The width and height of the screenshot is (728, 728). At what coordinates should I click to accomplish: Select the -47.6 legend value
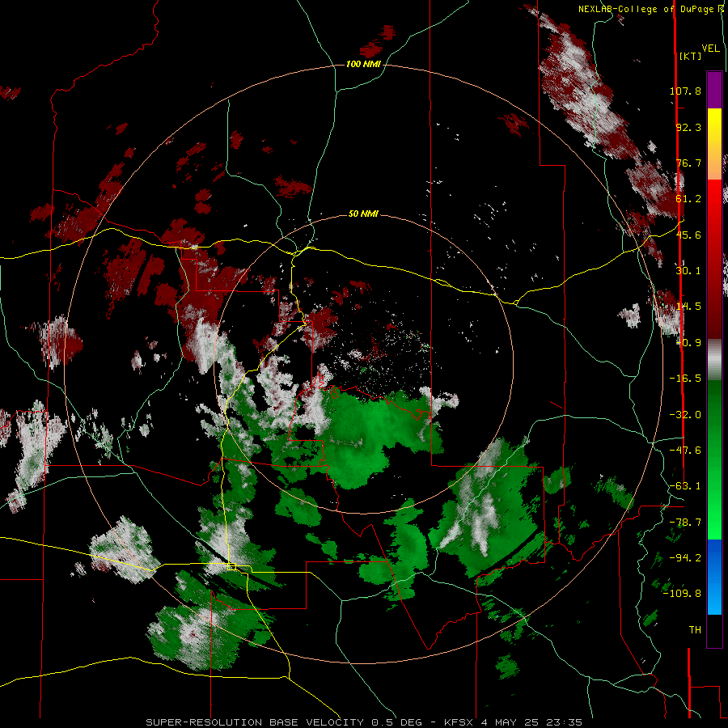click(x=685, y=451)
